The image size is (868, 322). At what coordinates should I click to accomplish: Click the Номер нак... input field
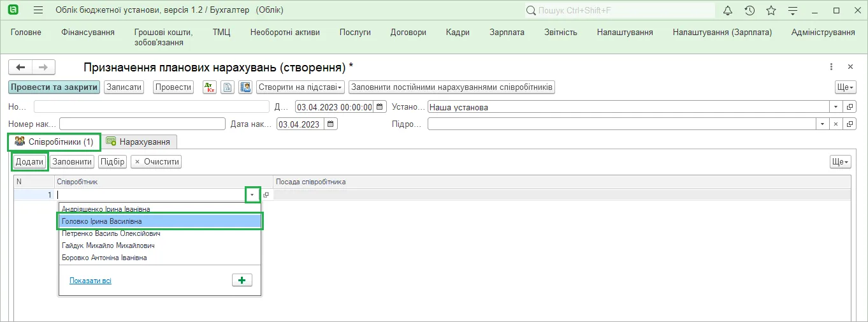pyautogui.click(x=142, y=124)
